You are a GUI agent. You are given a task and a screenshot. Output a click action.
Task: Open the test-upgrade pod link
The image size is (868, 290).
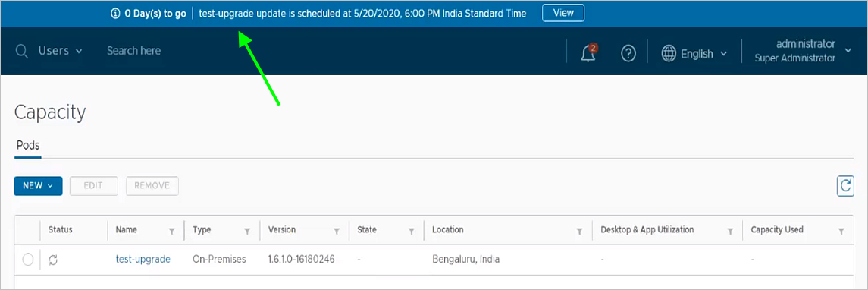pos(143,259)
